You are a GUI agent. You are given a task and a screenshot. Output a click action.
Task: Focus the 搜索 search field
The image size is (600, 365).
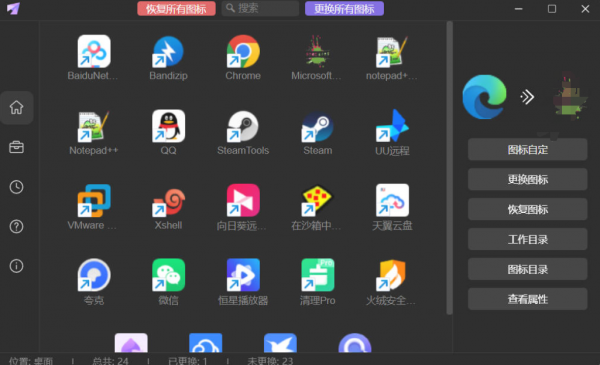tap(260, 8)
